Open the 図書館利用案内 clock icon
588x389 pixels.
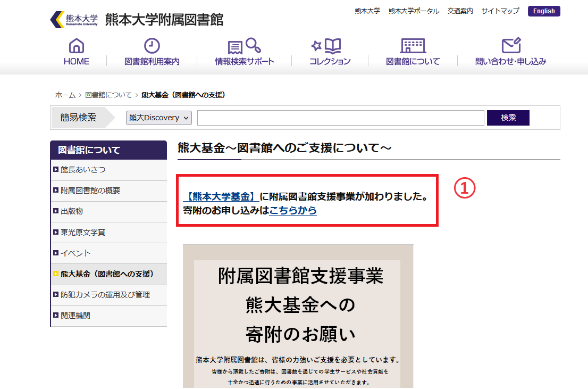point(152,46)
